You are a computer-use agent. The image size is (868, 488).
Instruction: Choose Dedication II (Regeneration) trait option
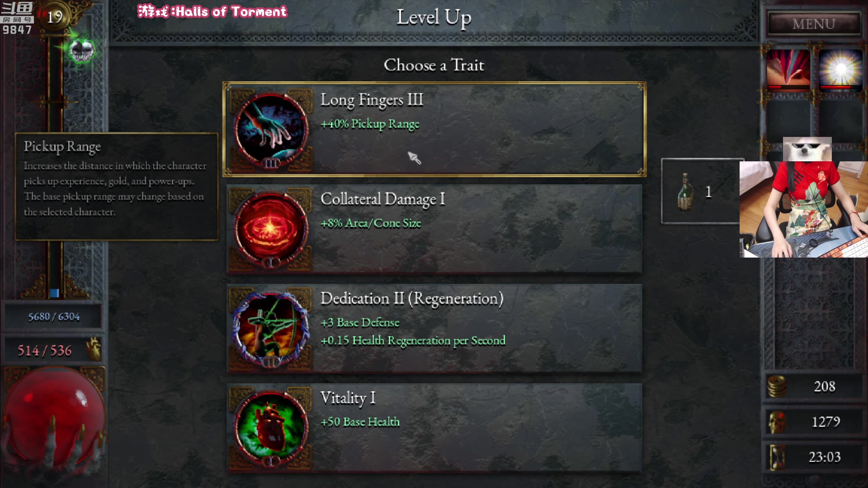434,328
